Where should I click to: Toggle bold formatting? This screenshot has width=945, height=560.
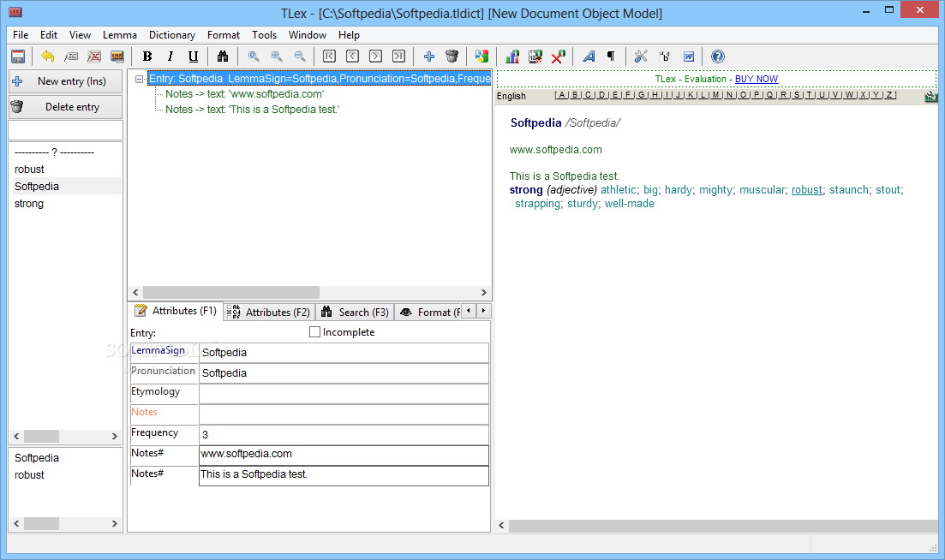point(147,57)
